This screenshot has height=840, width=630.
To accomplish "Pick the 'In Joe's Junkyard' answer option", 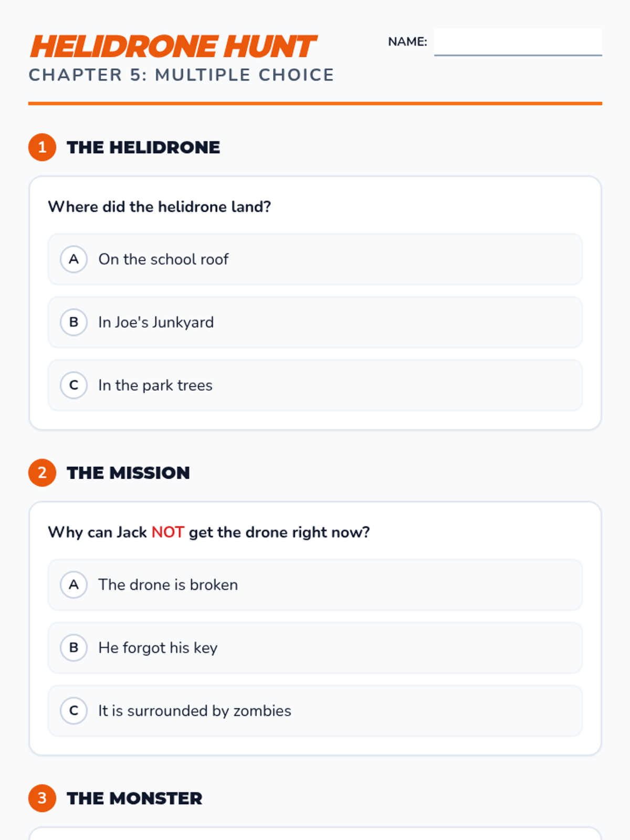I will (x=315, y=322).
